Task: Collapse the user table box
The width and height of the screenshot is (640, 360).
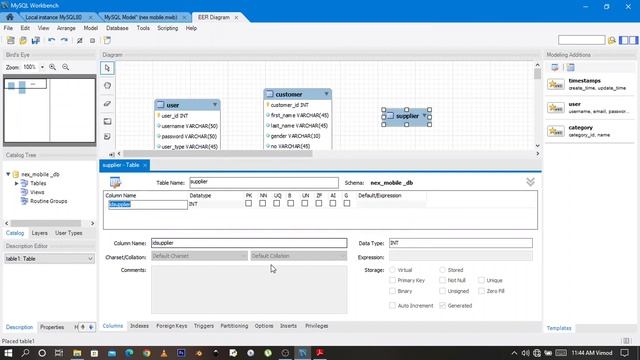Action: (x=215, y=105)
